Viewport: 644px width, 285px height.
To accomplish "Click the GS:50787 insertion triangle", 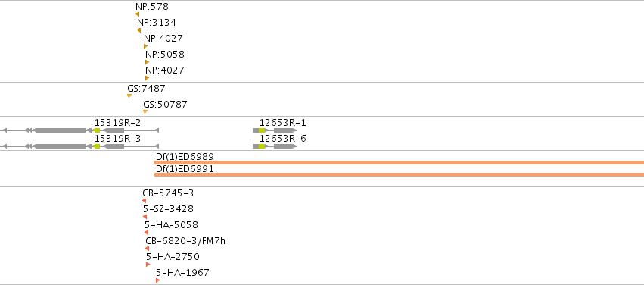I will [145, 112].
